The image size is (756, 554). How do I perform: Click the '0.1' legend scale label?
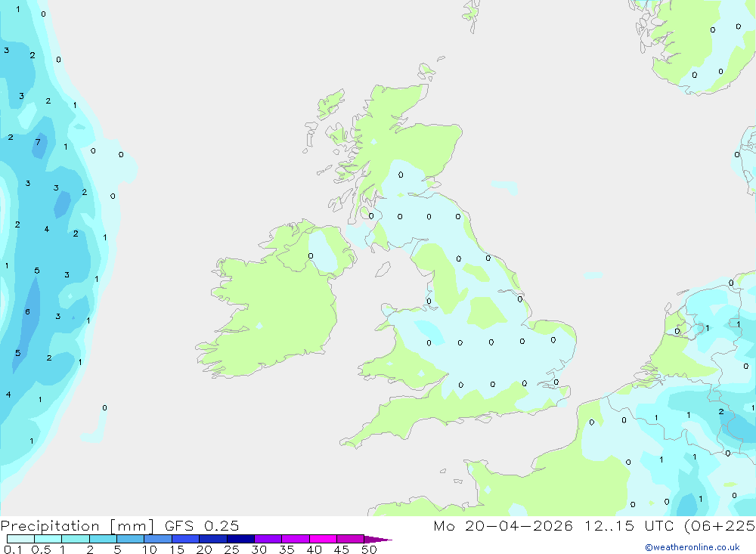pyautogui.click(x=13, y=549)
